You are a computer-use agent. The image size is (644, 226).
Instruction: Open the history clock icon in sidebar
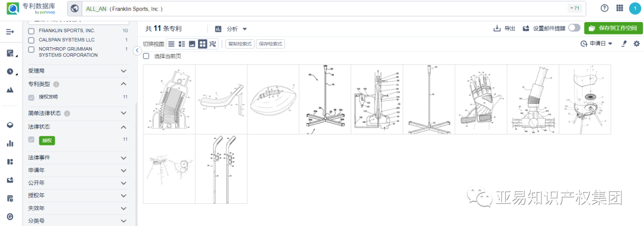click(x=10, y=72)
